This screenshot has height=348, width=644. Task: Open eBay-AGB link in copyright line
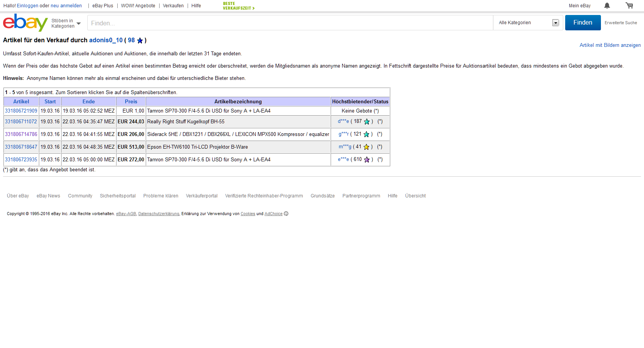pos(126,214)
